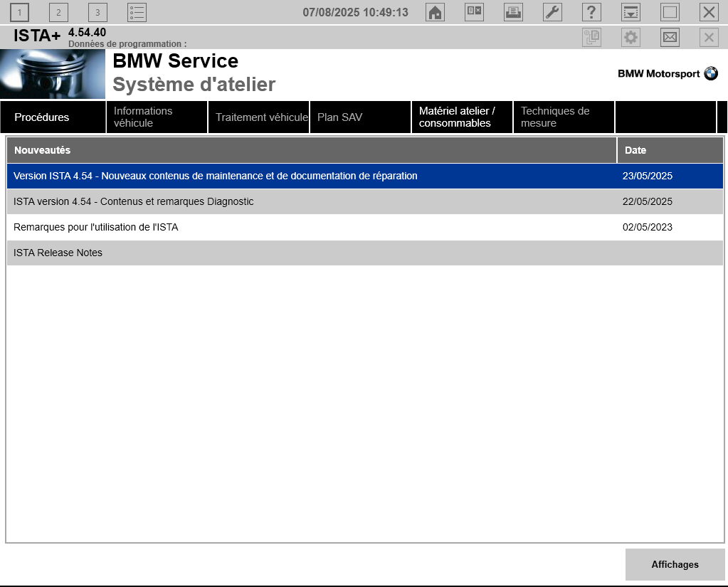Open the help question mark icon

[x=591, y=13]
